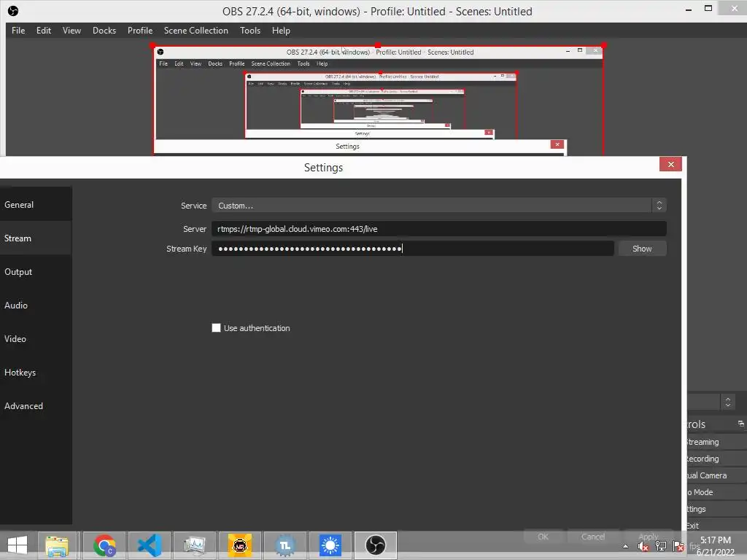Show hidden system tray icons

pyautogui.click(x=625, y=547)
